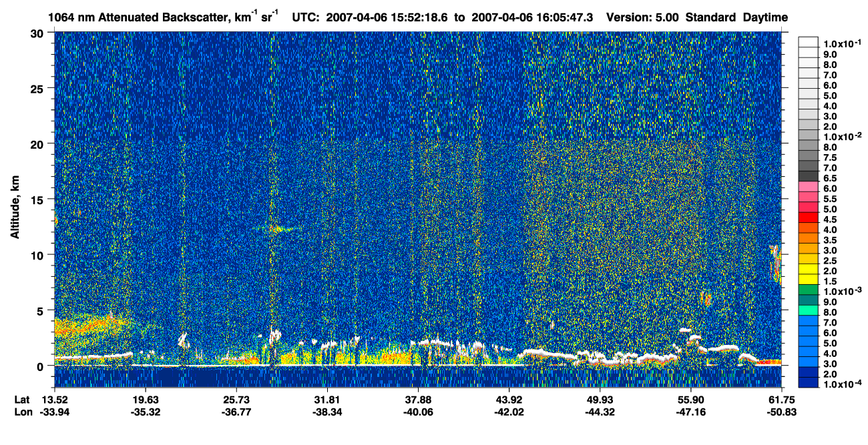Click the longitude value '-42.02'

click(x=509, y=412)
